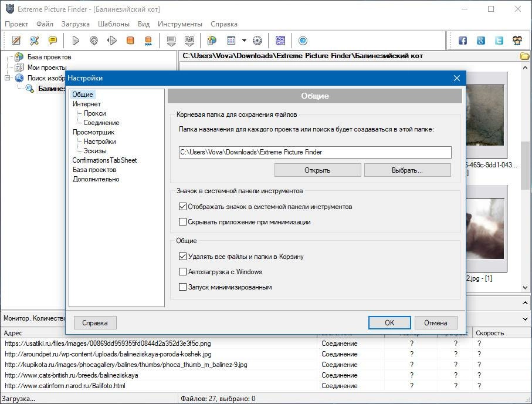Open the «Шаблоны» menu
Image resolution: width=532 pixels, height=404 pixels.
coord(114,24)
